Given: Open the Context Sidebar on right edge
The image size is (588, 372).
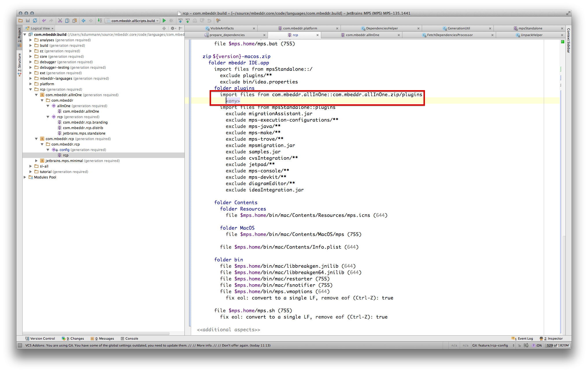Looking at the screenshot, I should 568,40.
